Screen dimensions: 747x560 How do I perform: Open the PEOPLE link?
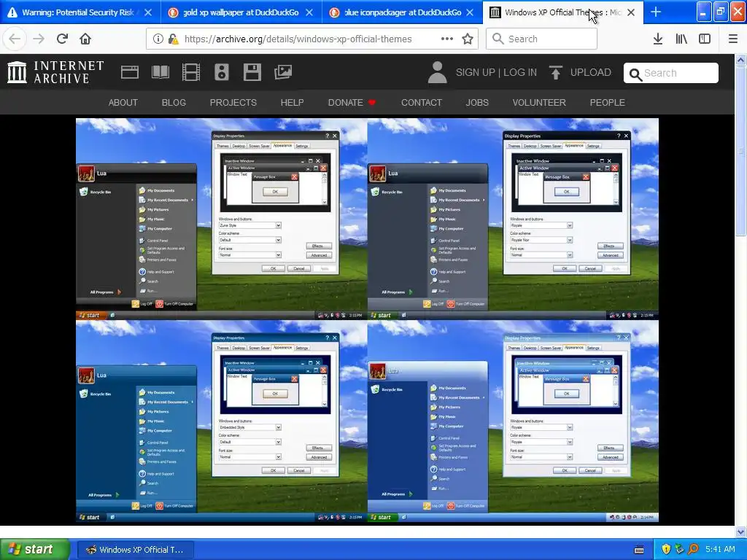coord(608,102)
